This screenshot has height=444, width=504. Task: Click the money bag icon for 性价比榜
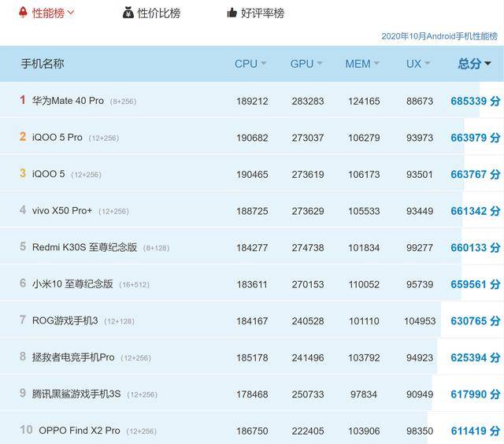click(x=128, y=13)
